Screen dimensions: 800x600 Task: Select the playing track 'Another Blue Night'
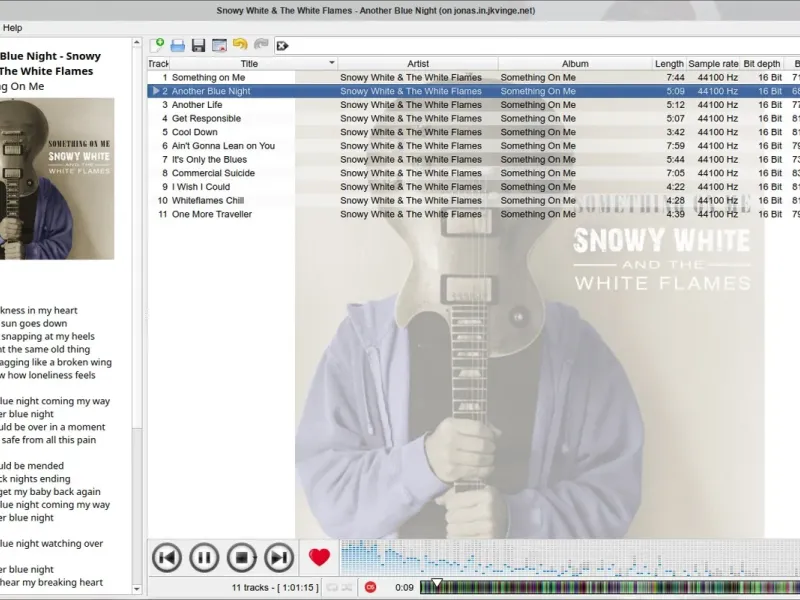tap(211, 91)
